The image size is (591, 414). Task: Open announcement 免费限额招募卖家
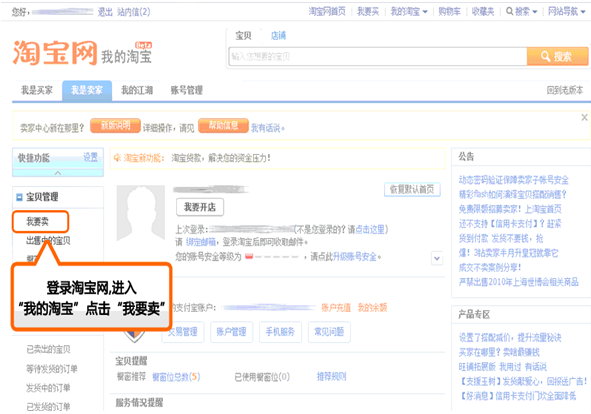coord(510,209)
